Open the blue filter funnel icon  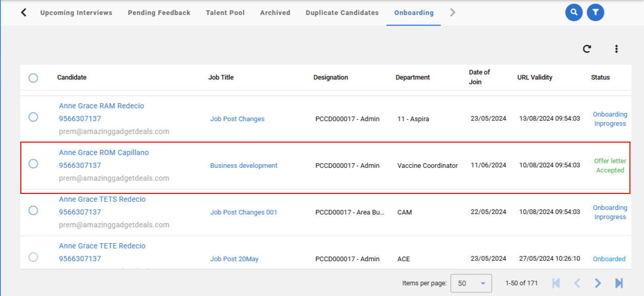595,12
